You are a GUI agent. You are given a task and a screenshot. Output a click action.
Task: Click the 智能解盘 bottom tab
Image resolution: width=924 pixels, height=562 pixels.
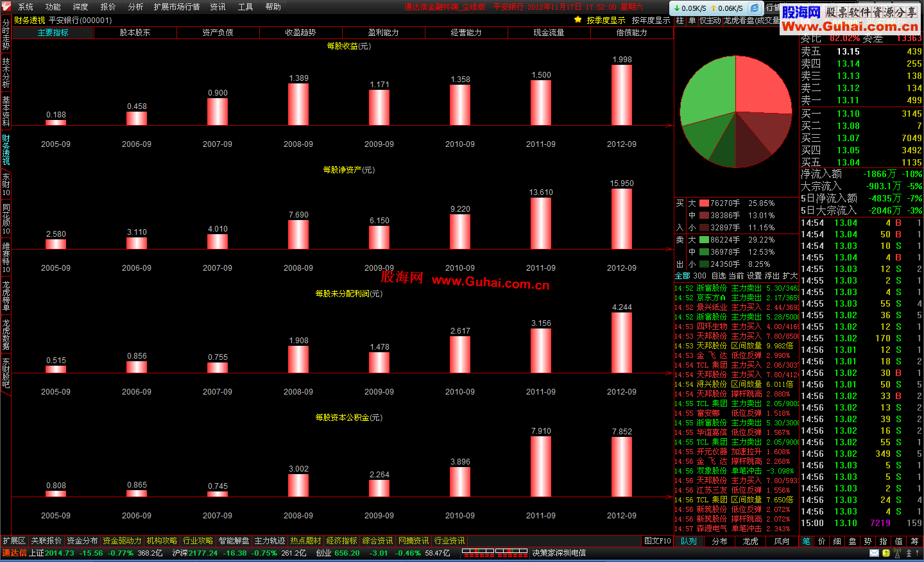234,541
